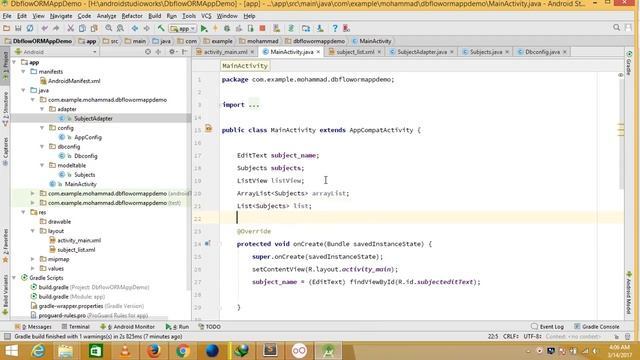Collapse the app module tree node

(14, 62)
